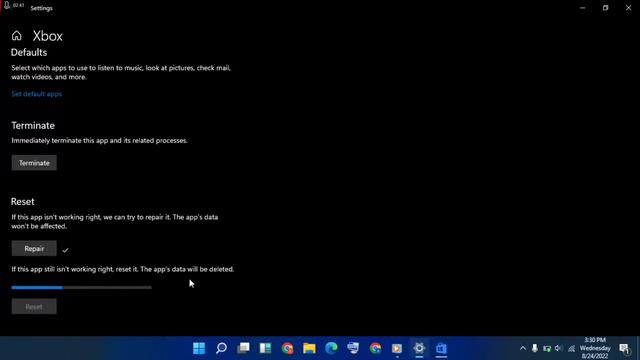The image size is (640, 360).
Task: Launch the second Chrome taskbar icon
Action: 375,348
